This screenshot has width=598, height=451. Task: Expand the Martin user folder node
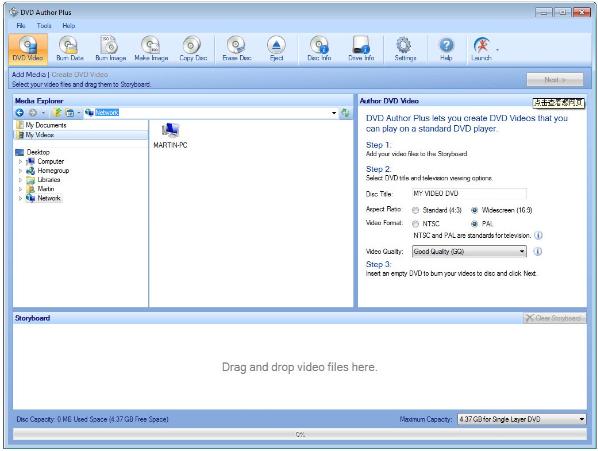click(21, 189)
